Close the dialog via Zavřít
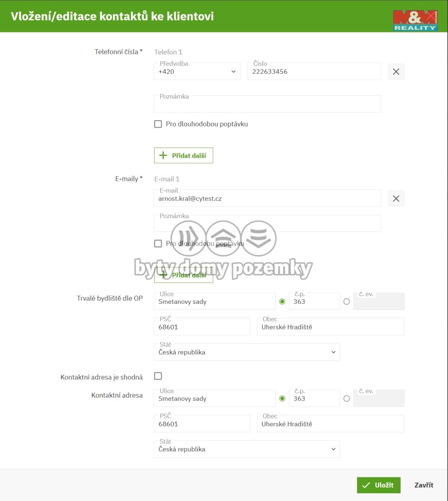 [423, 485]
